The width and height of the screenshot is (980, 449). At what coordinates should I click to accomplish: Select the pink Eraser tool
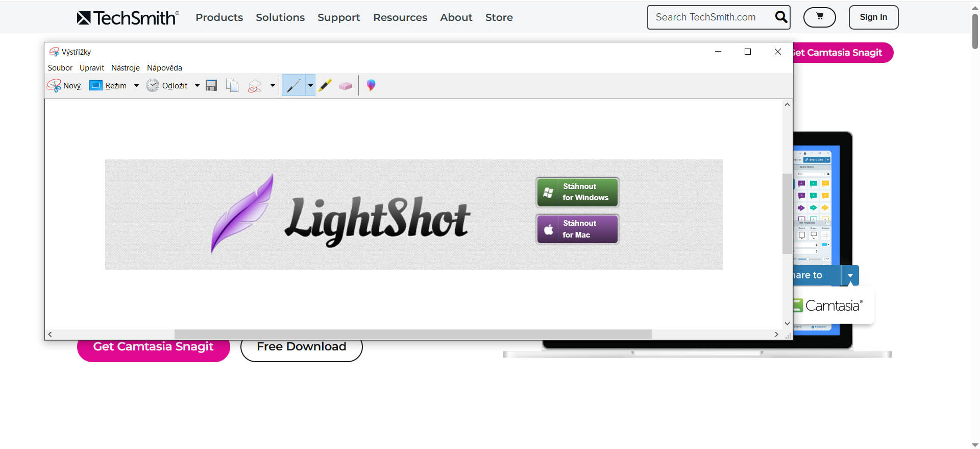(x=346, y=86)
